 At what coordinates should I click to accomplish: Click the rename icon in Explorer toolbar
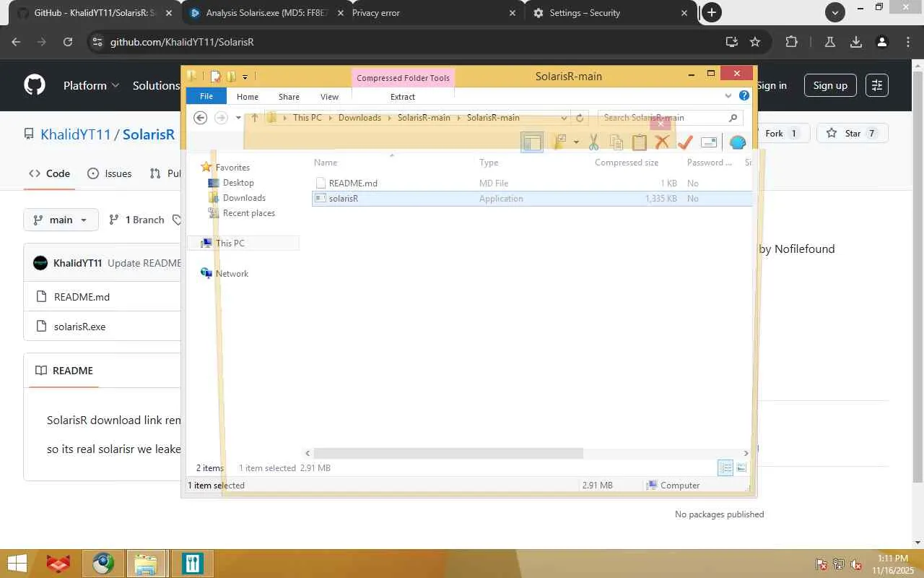(x=709, y=142)
